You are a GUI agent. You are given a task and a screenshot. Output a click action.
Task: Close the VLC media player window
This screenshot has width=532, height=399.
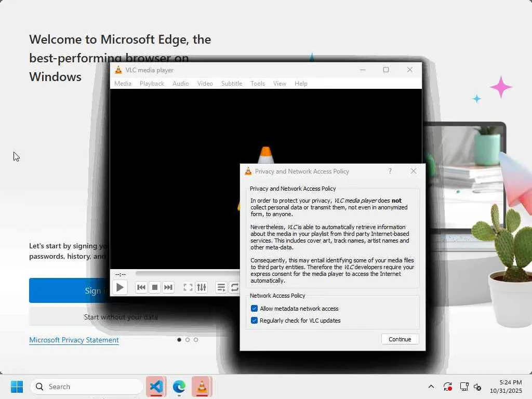point(409,70)
